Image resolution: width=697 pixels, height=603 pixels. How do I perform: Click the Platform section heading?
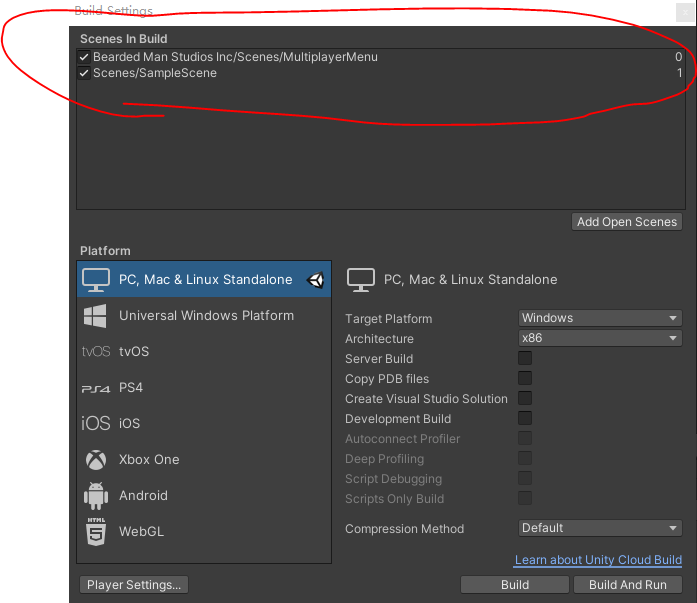tap(105, 251)
